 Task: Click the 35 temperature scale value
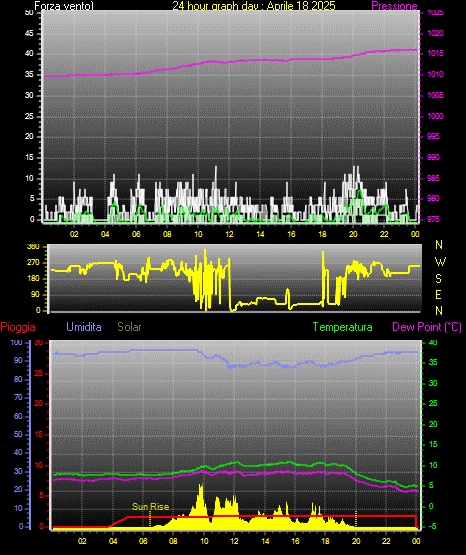point(433,362)
